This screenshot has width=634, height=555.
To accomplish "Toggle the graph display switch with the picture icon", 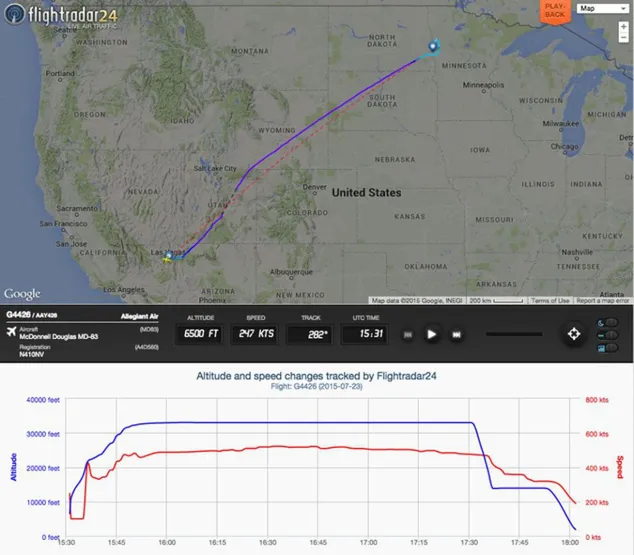I will pos(608,348).
